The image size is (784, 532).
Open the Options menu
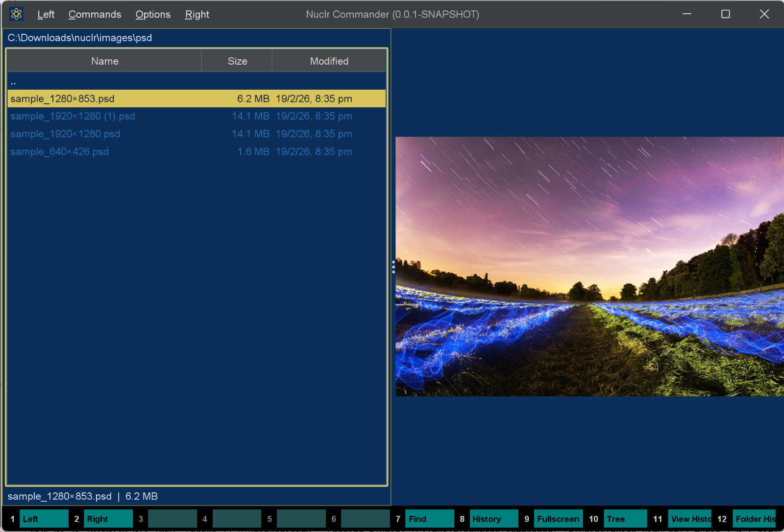pyautogui.click(x=153, y=14)
